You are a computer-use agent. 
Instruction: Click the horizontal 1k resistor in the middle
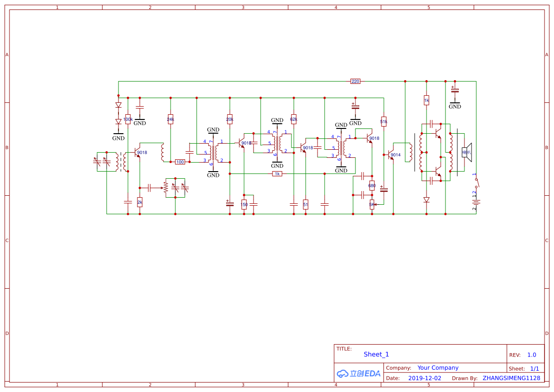tap(277, 173)
